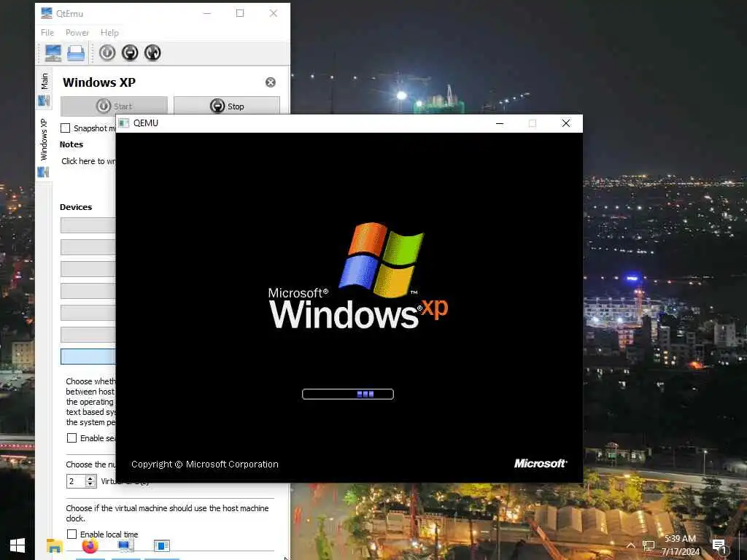
Task: Minimize the QtEmu window
Action: [x=206, y=13]
